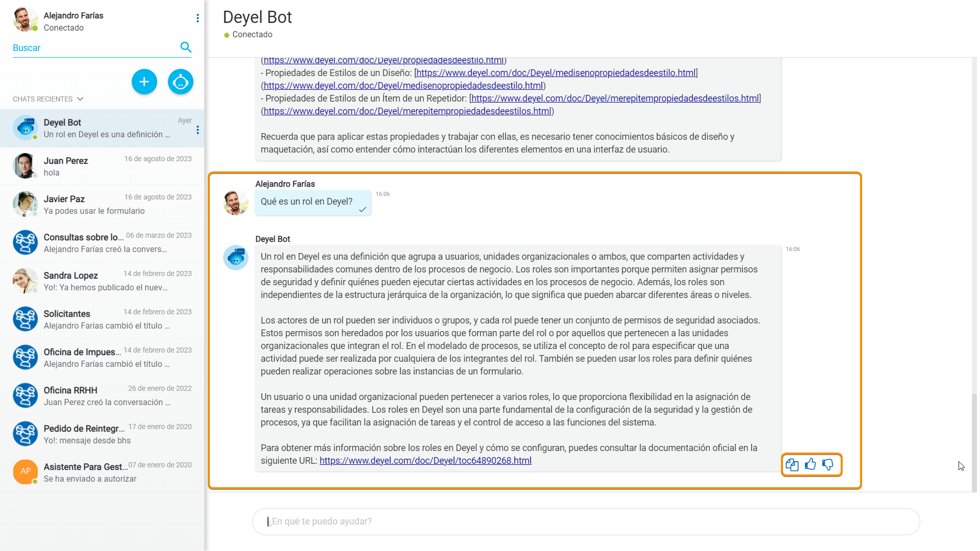
Task: Open user profile options menu
Action: pos(198,18)
